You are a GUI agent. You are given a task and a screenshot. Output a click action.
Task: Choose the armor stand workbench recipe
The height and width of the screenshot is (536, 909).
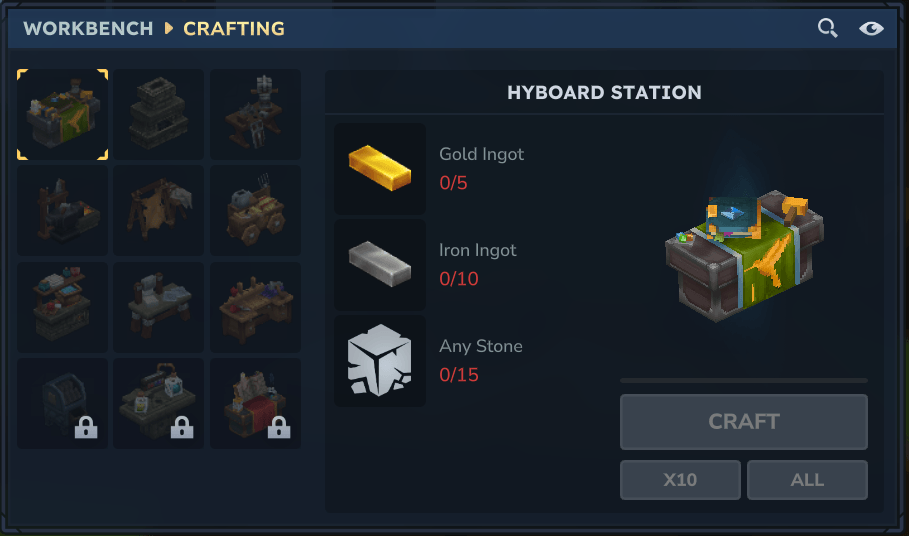click(x=255, y=114)
